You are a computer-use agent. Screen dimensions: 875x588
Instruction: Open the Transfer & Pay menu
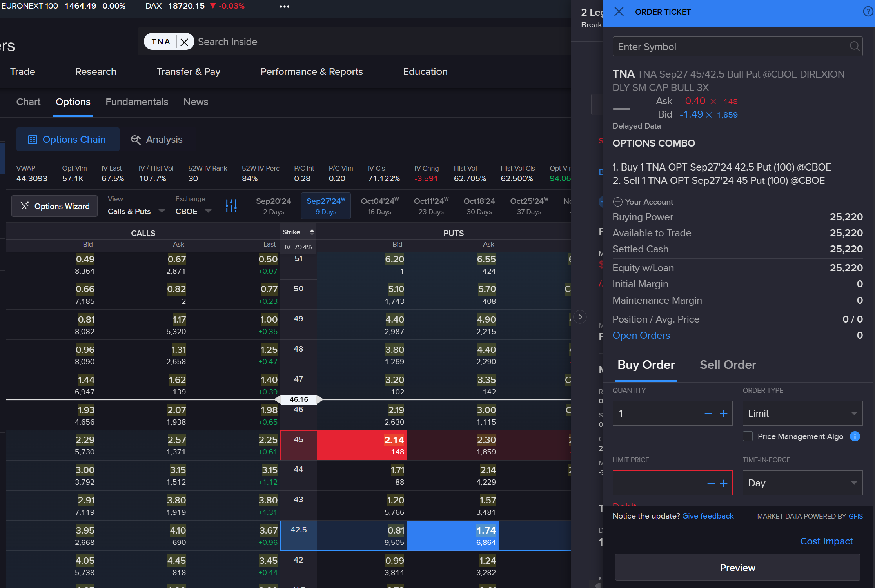click(x=189, y=72)
